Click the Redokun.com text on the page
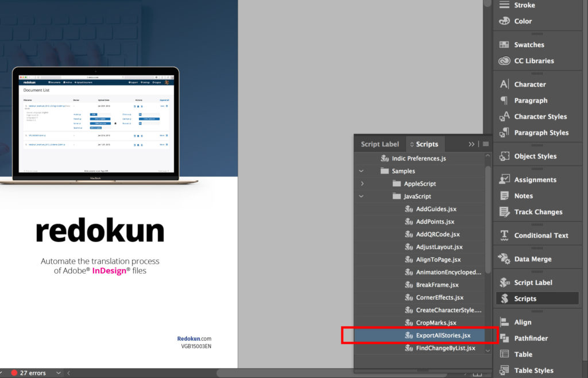The width and height of the screenshot is (588, 378). [x=194, y=338]
